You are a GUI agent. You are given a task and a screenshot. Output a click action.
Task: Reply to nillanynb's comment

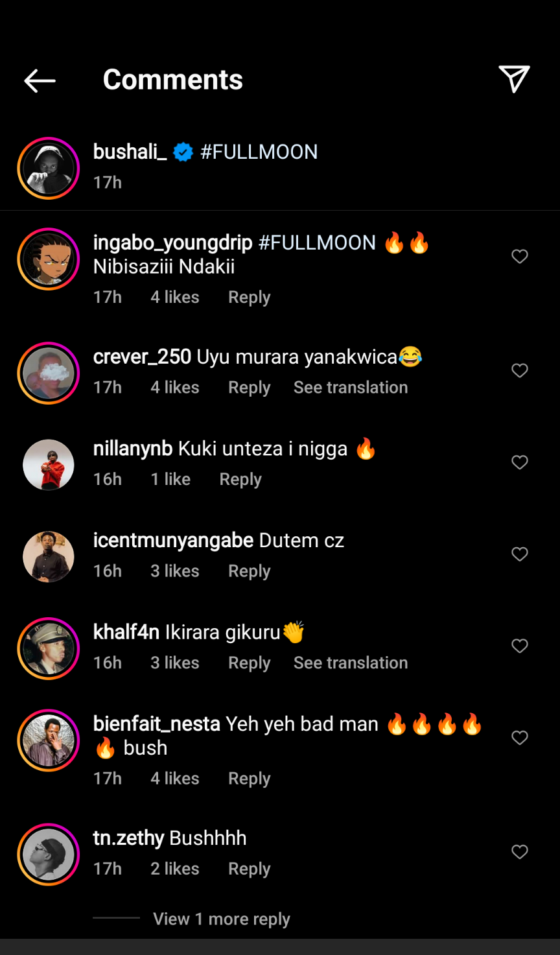[x=240, y=480]
